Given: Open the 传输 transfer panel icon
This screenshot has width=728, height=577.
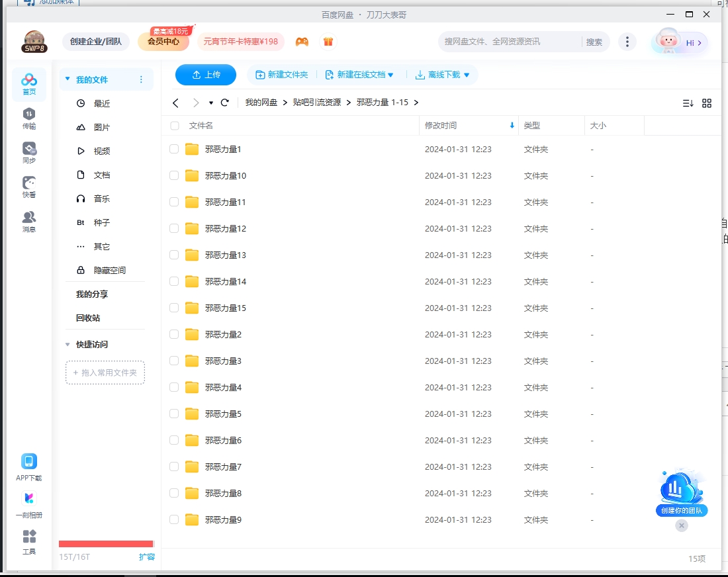Looking at the screenshot, I should pos(29,119).
